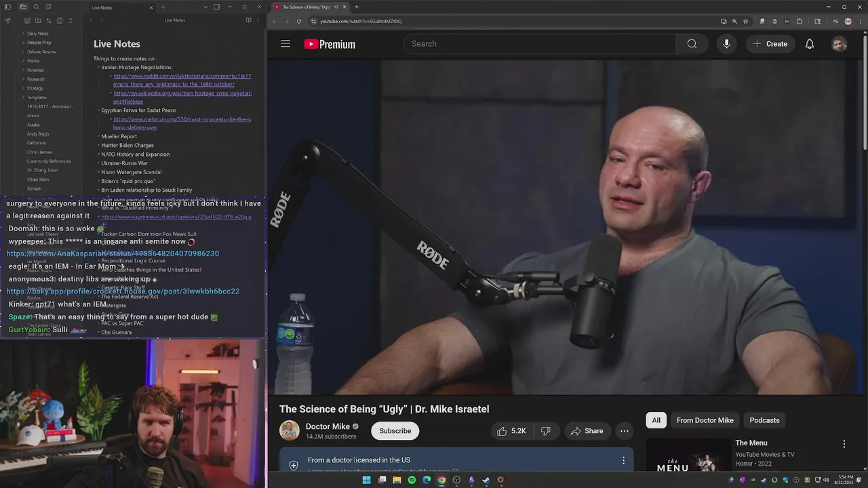Image resolution: width=868 pixels, height=488 pixels.
Task: Expand the Debate Review folder
Action: [41, 52]
